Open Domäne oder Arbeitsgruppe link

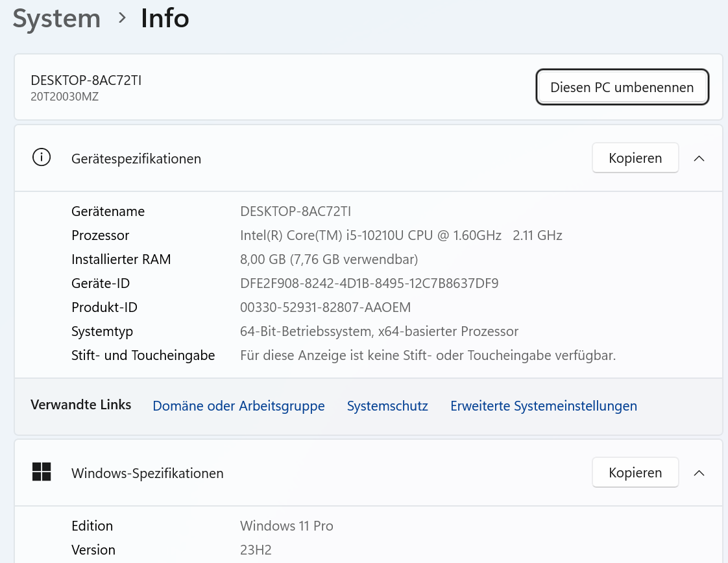(x=239, y=406)
